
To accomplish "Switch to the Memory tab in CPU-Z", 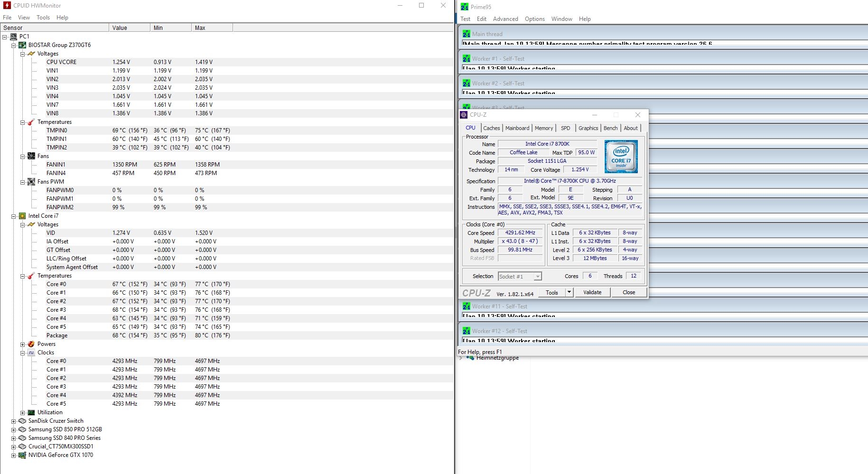I will [544, 128].
